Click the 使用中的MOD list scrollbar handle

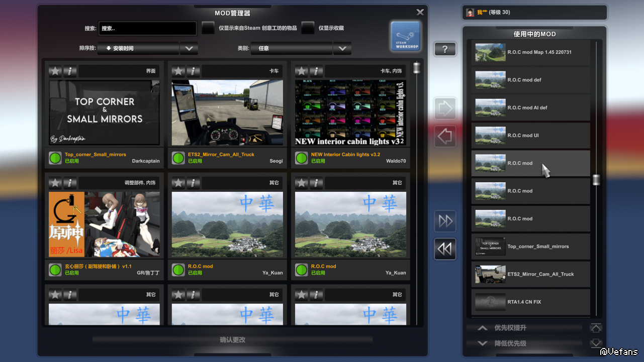click(x=596, y=180)
